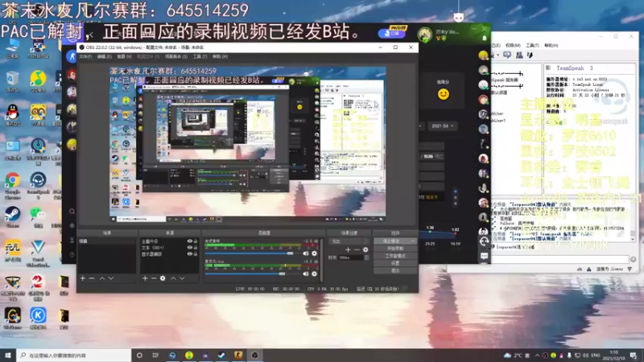Open transition properties with the gear icon

pyautogui.click(x=365, y=249)
